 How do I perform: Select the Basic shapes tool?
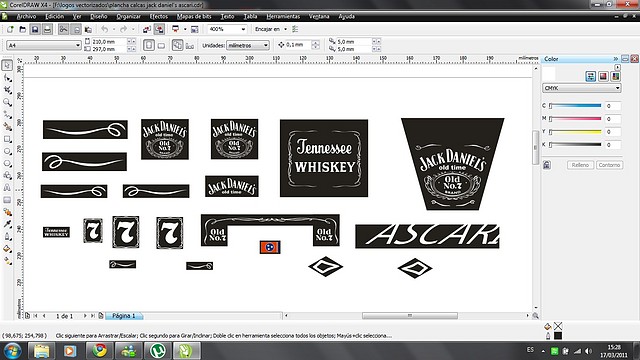click(7, 176)
